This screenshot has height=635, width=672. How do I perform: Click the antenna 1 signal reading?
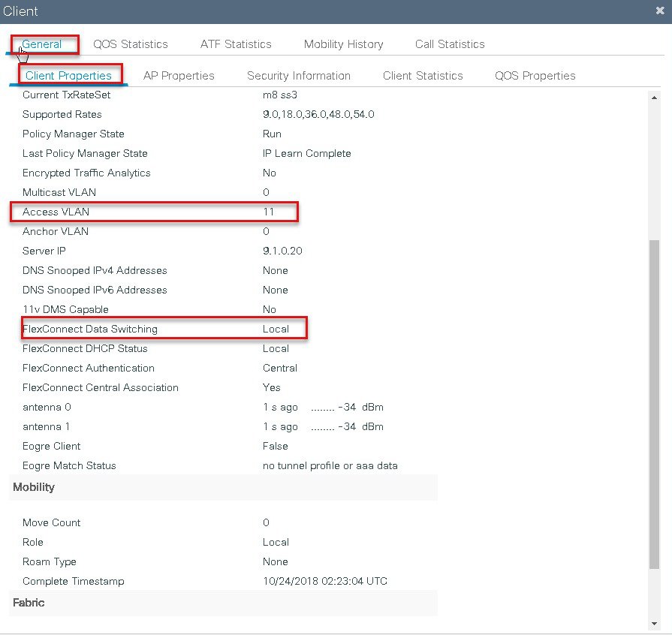pyautogui.click(x=323, y=427)
